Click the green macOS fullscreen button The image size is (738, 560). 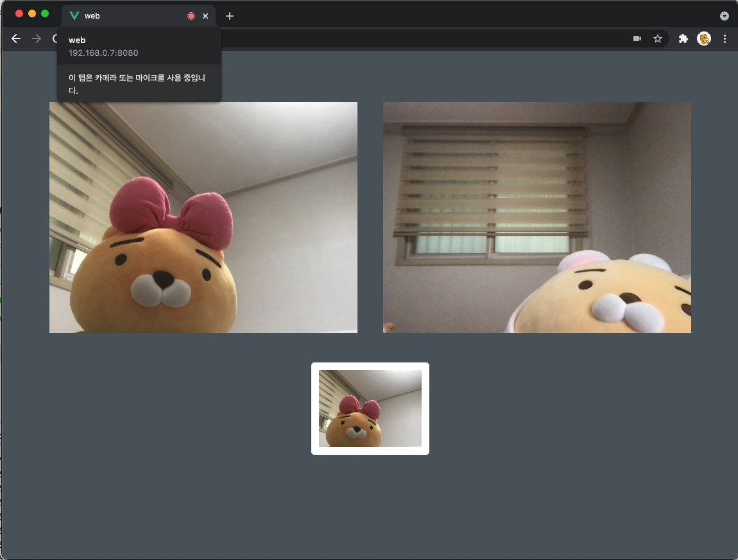(45, 13)
